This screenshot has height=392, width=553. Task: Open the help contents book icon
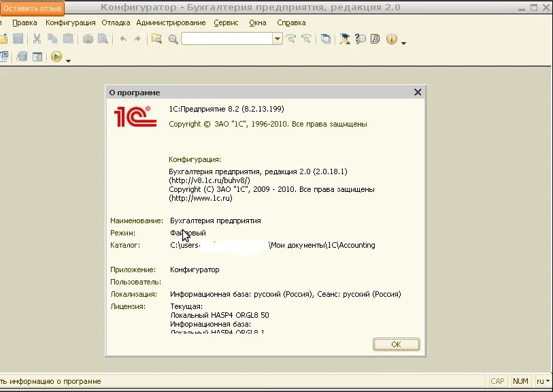tap(375, 39)
